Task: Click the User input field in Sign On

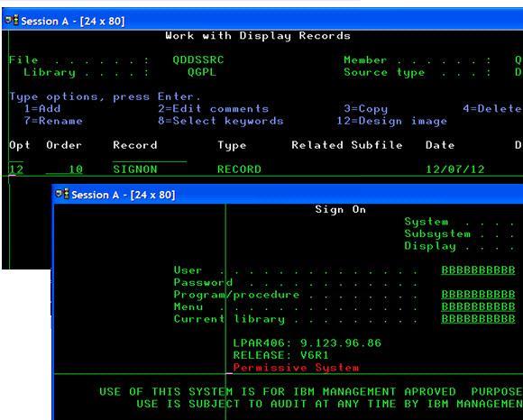Action: pos(478,270)
